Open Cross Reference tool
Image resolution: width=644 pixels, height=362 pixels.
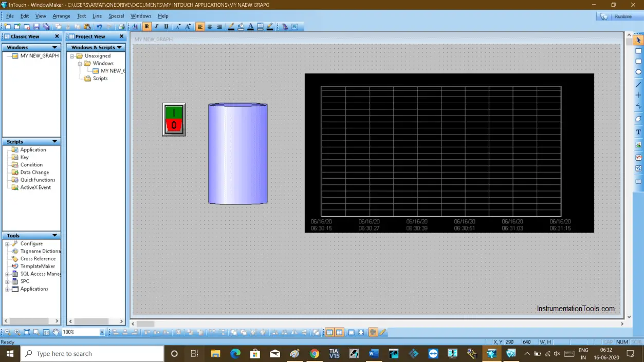(x=38, y=259)
